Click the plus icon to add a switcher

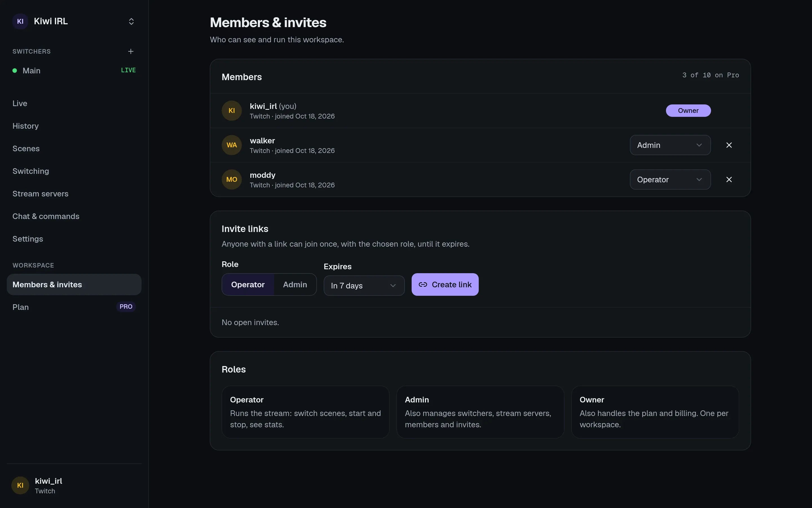pyautogui.click(x=131, y=51)
